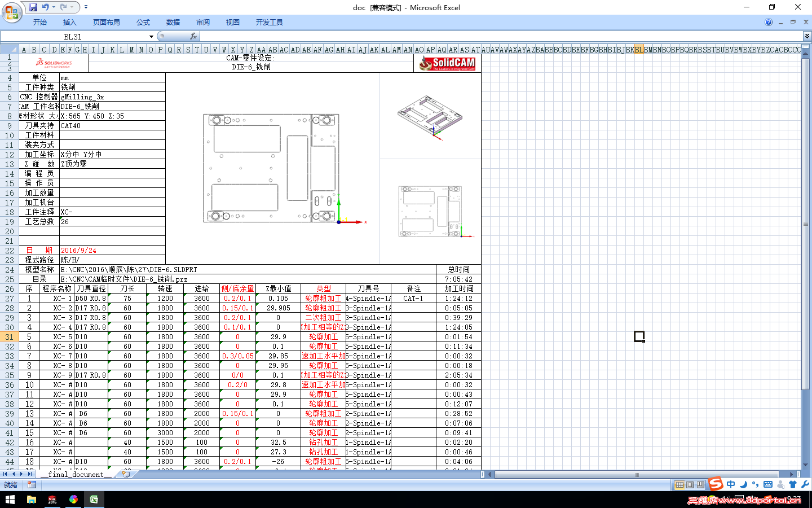Open the 开发工具 ribbon tab
This screenshot has width=812, height=508.
point(270,23)
